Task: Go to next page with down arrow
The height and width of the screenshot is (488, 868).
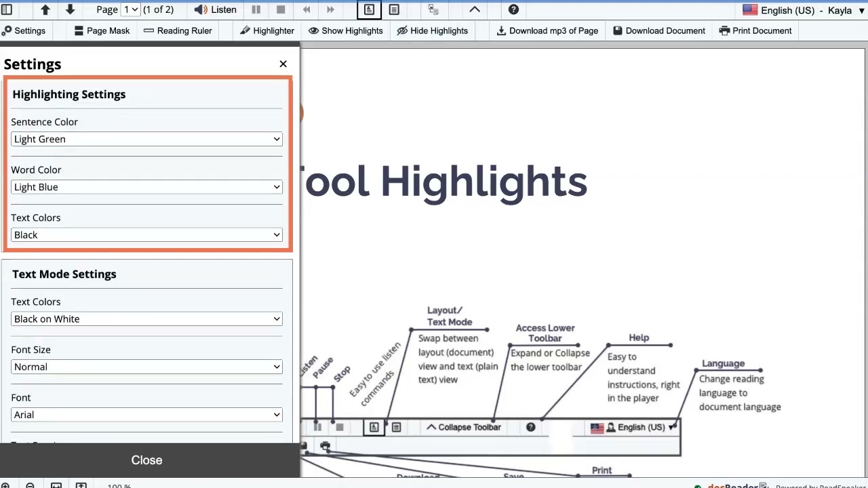Action: 70,9
